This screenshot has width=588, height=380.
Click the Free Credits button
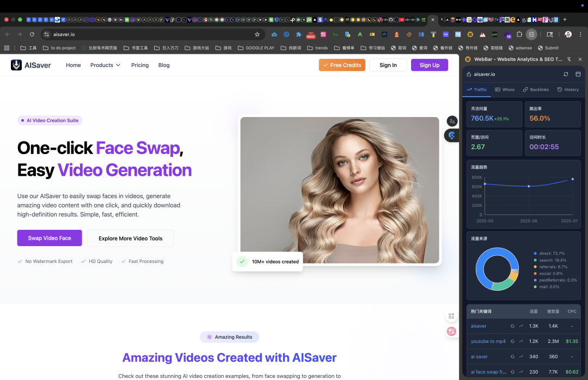[342, 65]
